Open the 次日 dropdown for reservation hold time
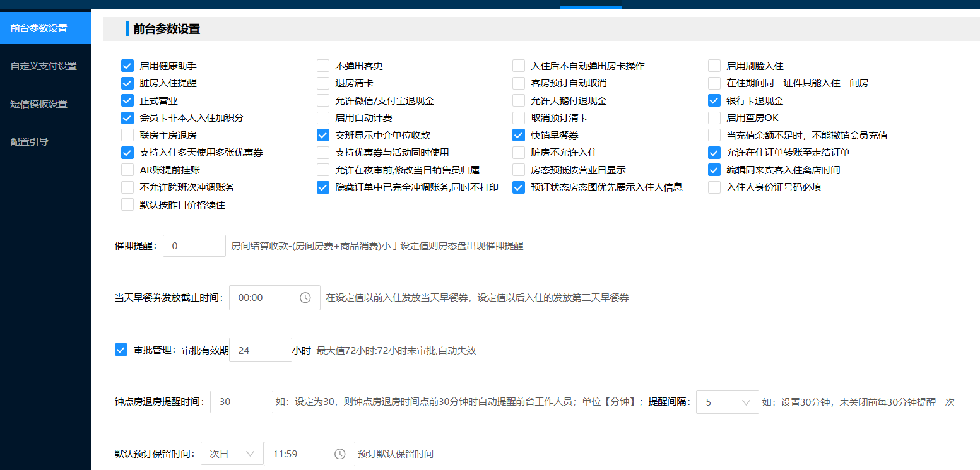 pos(232,453)
